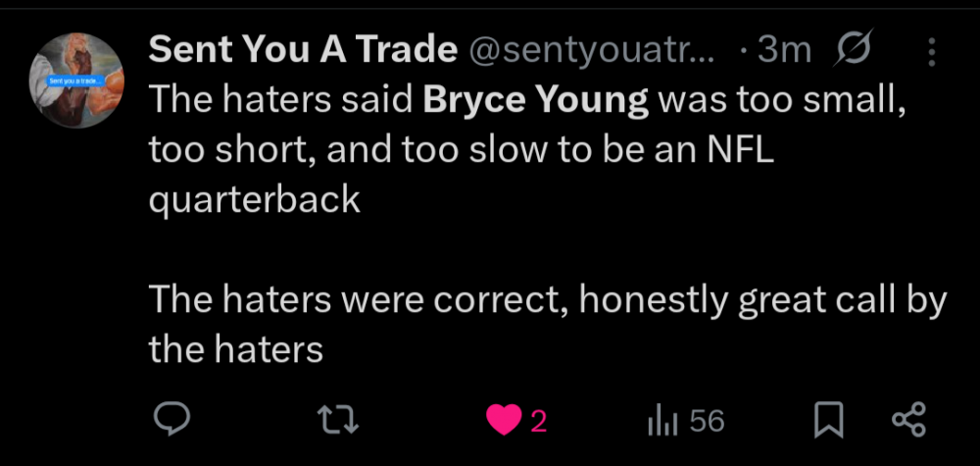Click the like count number 2
Viewport: 980px width, 466px height.
(x=537, y=422)
